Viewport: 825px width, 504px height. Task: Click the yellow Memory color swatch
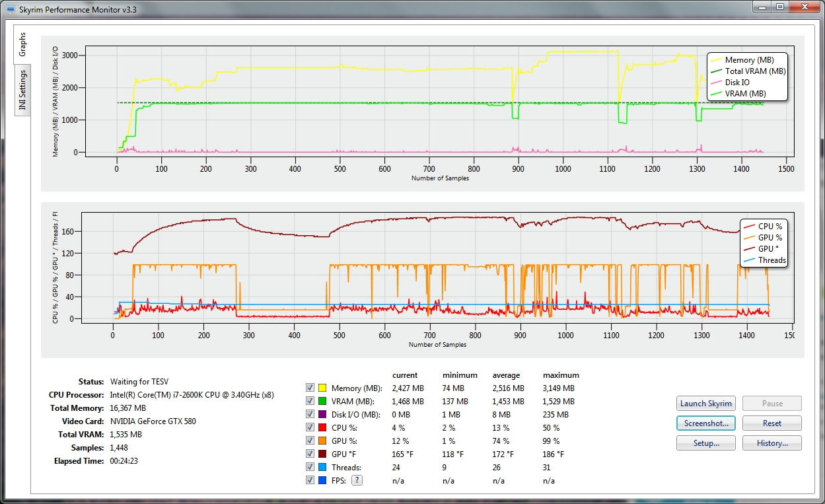pyautogui.click(x=323, y=388)
